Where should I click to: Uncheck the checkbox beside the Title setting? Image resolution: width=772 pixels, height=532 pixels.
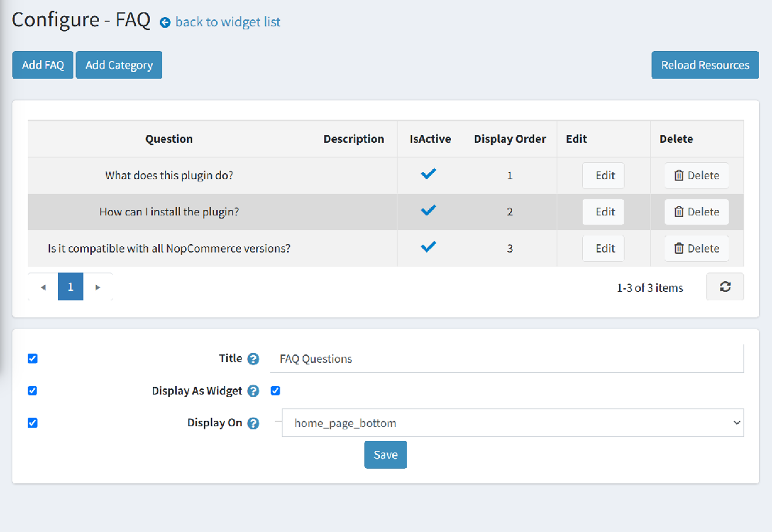click(32, 358)
